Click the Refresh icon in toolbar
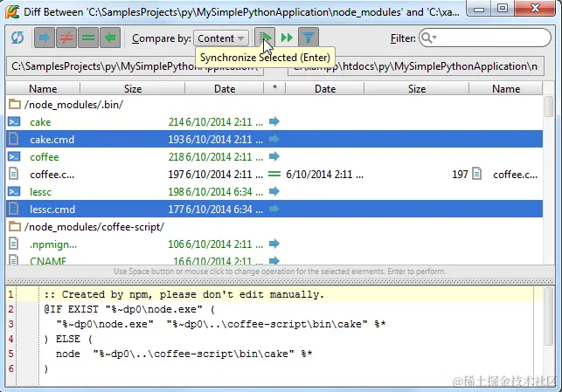Image resolution: width=562 pixels, height=392 pixels. pyautogui.click(x=17, y=38)
